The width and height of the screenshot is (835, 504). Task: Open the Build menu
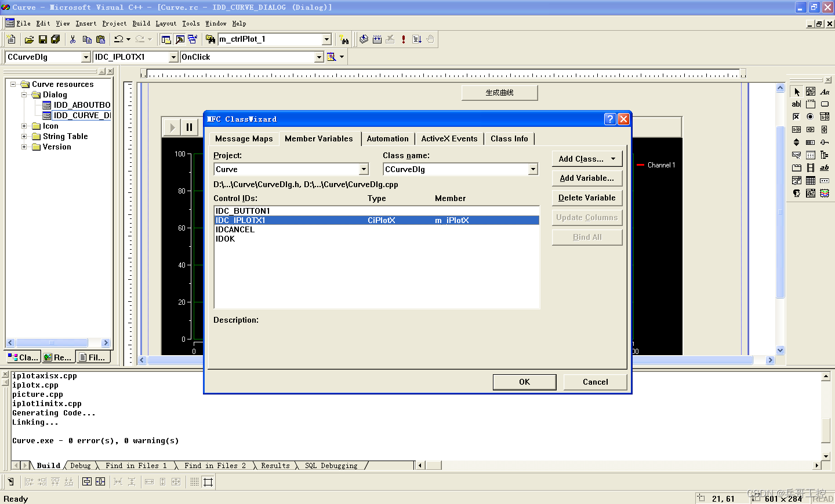point(141,24)
